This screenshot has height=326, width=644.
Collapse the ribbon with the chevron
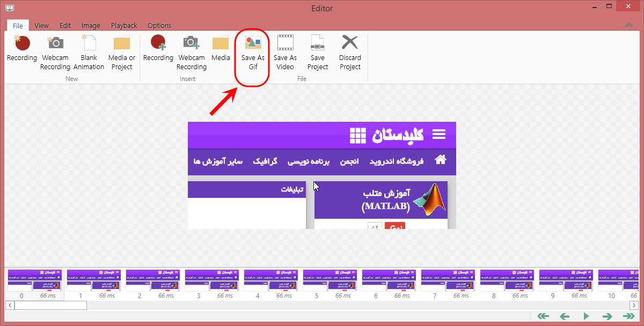click(630, 25)
